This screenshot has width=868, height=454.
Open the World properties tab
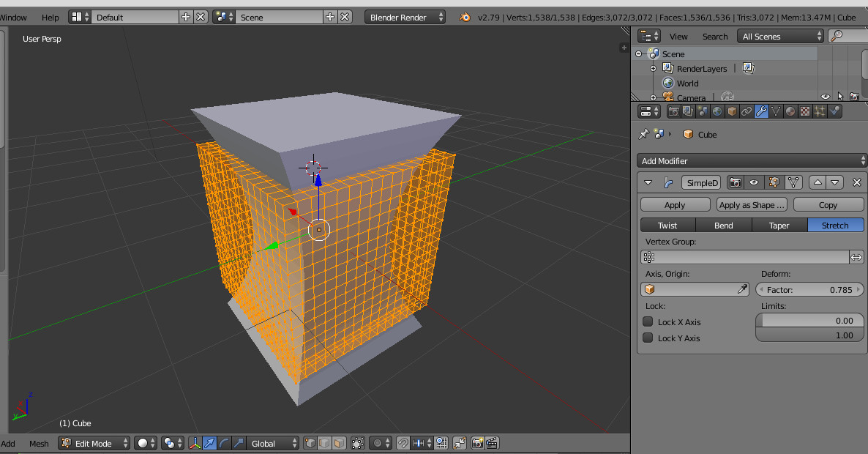coord(717,111)
